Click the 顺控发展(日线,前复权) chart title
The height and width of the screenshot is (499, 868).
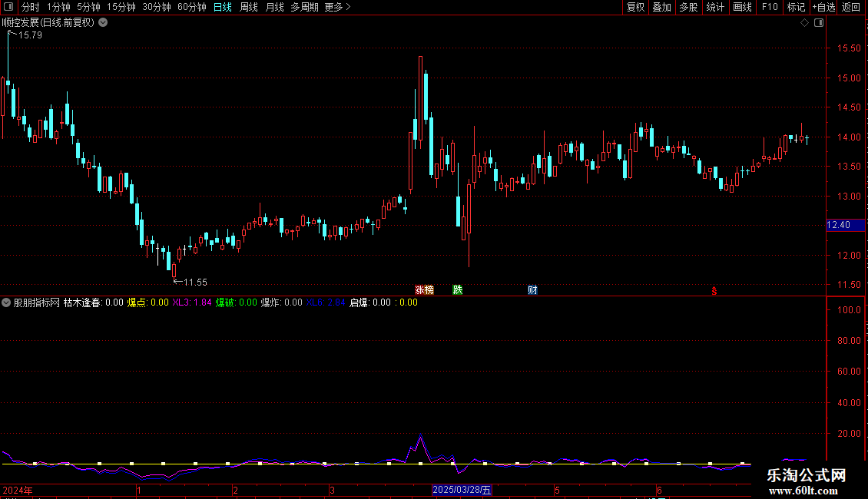tap(48, 23)
